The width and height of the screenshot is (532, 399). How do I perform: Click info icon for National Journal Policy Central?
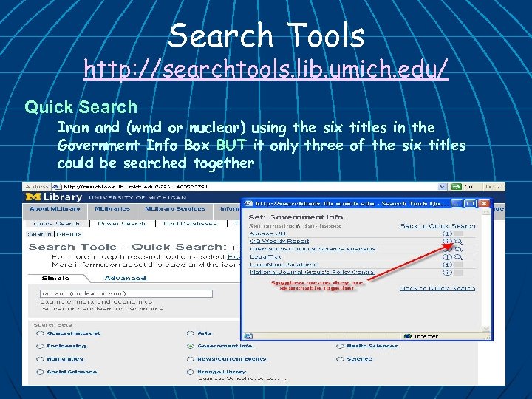pyautogui.click(x=447, y=272)
